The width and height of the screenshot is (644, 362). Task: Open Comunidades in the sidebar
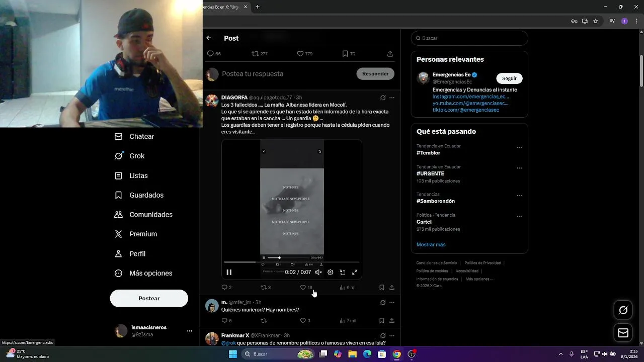click(x=144, y=215)
